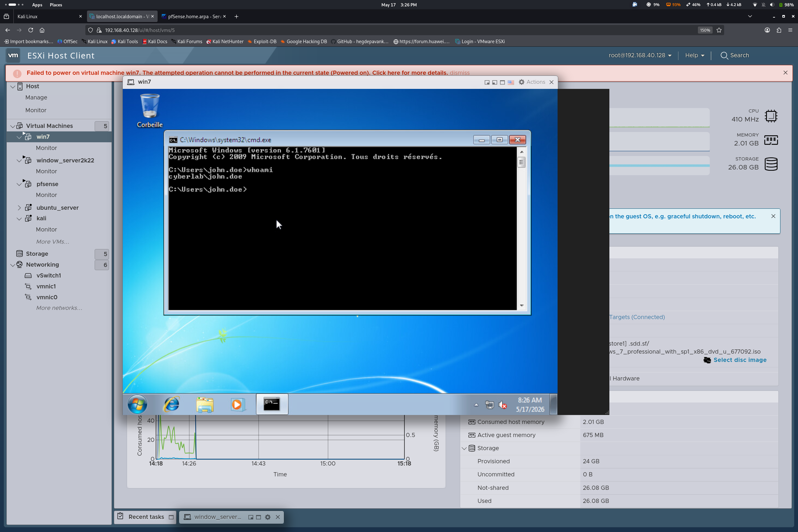This screenshot has height=532, width=798.
Task: Click the Targets (Connected) link
Action: tap(637, 317)
